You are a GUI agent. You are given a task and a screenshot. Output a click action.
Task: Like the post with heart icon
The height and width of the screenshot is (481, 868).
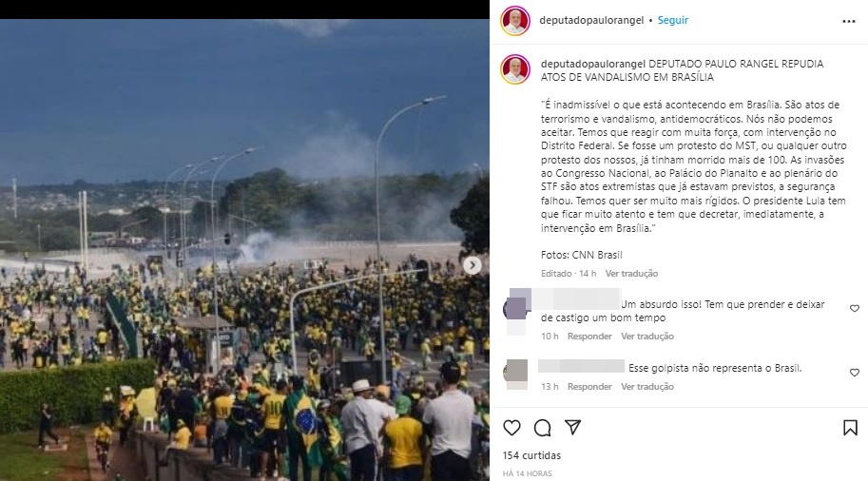coord(511,428)
